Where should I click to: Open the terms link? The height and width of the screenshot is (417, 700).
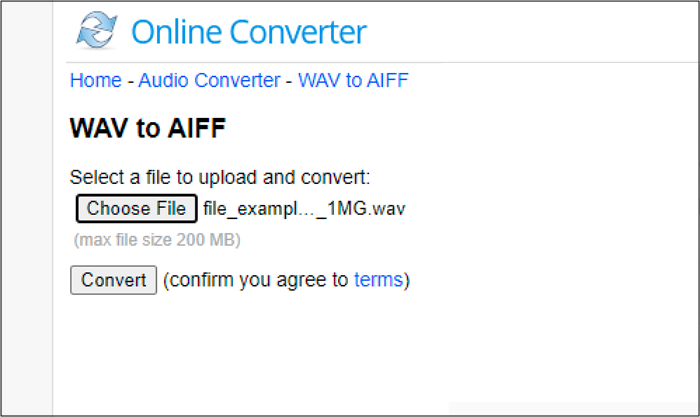(378, 280)
